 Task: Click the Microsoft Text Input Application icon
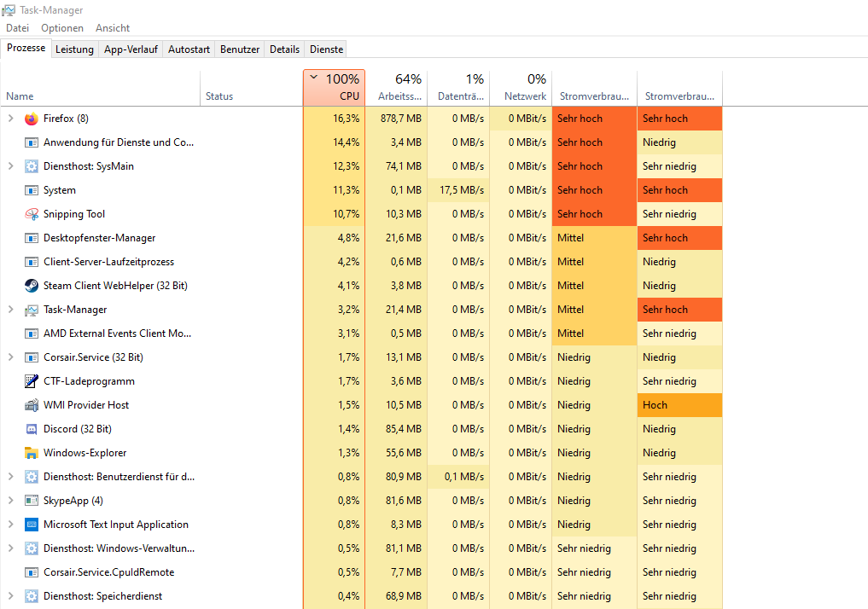point(32,525)
